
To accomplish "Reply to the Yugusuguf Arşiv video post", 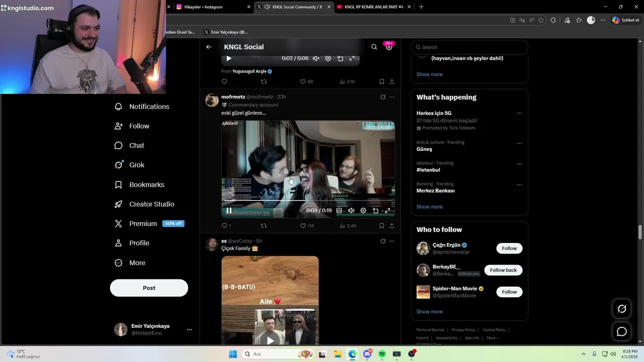I will tap(224, 81).
